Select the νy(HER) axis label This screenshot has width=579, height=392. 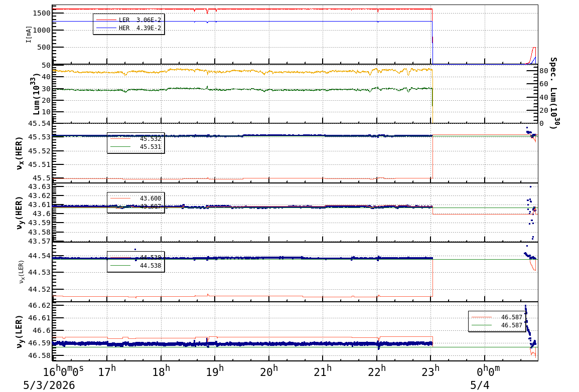(x=20, y=213)
